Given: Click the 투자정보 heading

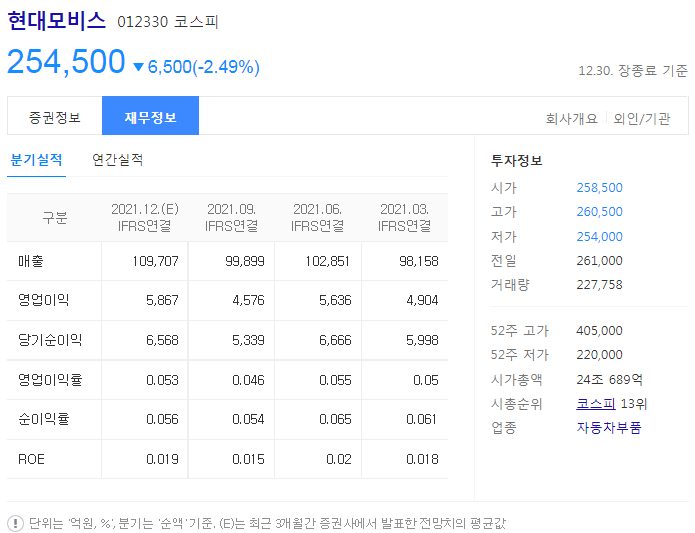Looking at the screenshot, I should (516, 160).
